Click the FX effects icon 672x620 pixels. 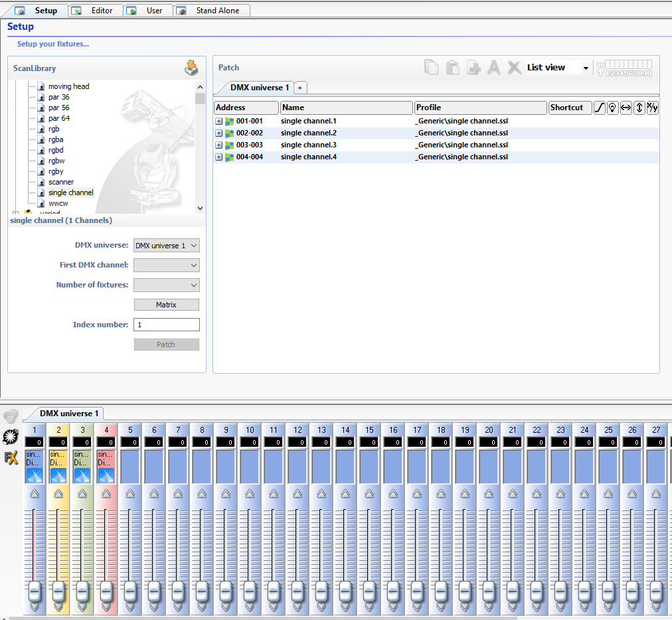(10, 457)
